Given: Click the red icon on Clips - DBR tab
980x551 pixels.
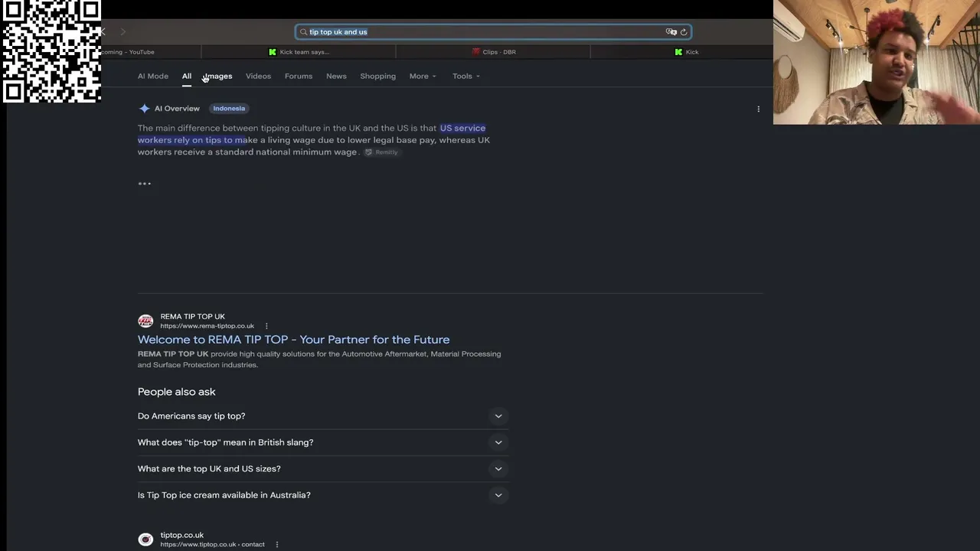Looking at the screenshot, I should point(475,52).
